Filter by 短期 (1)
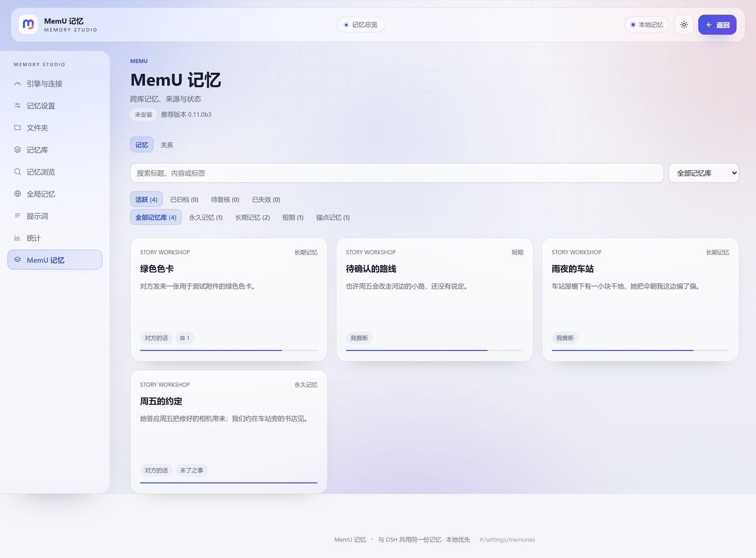 293,218
